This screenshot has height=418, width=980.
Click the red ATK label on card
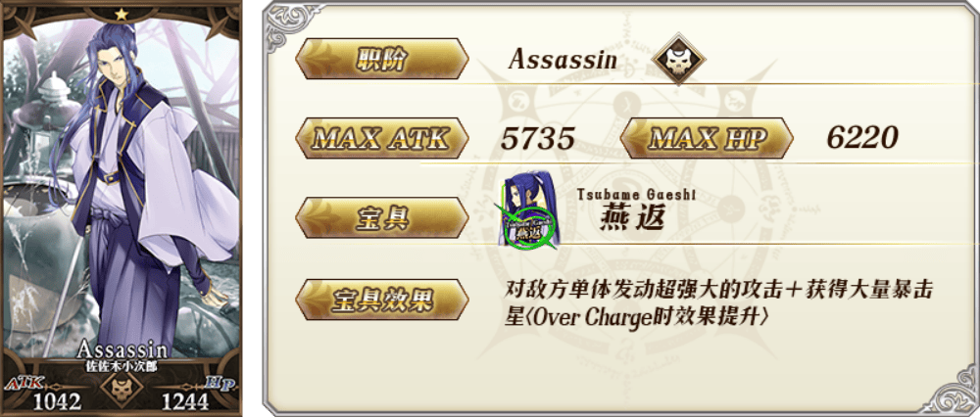pos(24,382)
